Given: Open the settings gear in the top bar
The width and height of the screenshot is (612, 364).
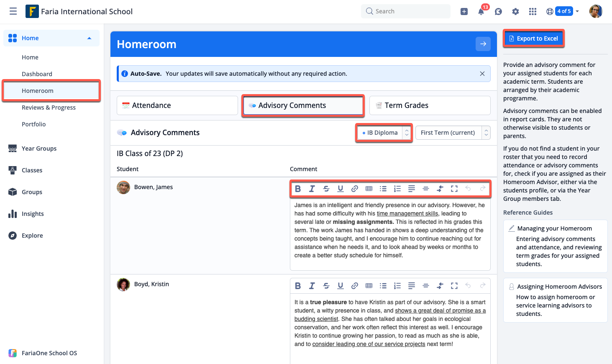Looking at the screenshot, I should [x=515, y=11].
